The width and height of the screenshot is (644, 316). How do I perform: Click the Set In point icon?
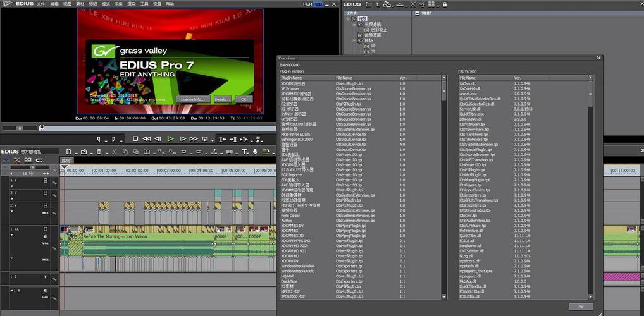point(99,138)
